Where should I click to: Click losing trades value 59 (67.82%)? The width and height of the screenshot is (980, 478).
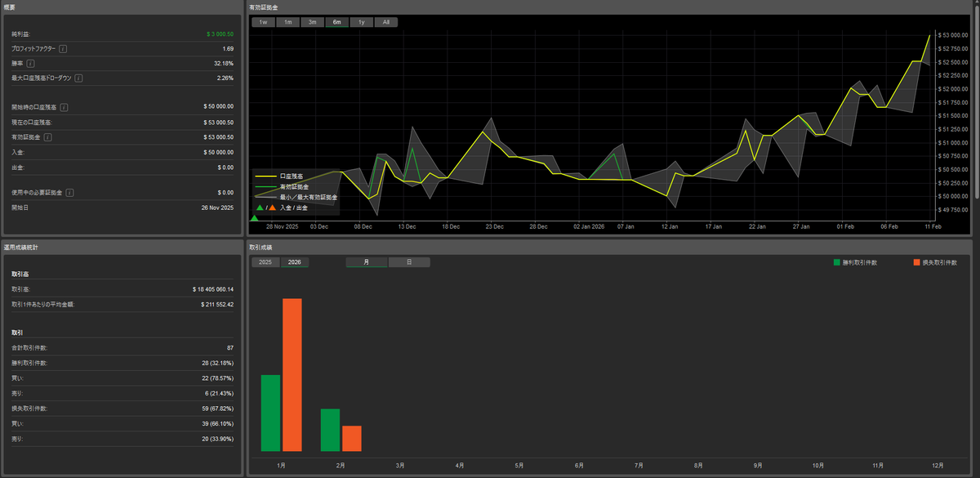[x=218, y=408]
